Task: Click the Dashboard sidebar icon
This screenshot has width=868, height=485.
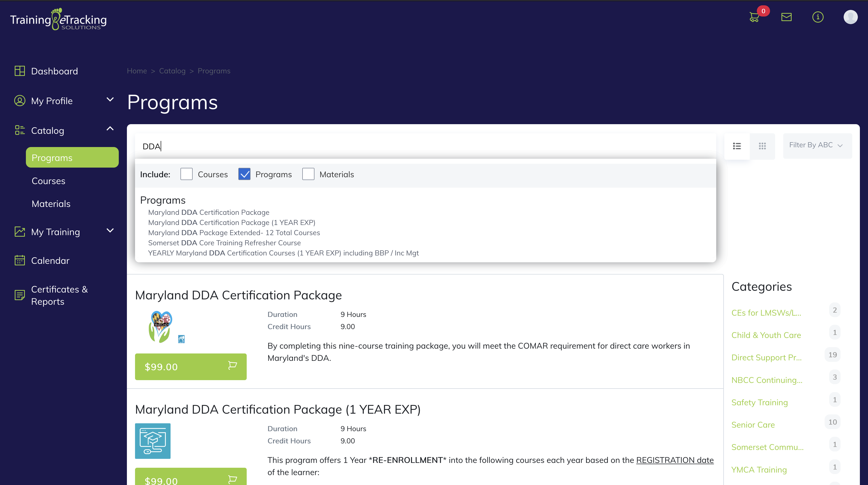Action: pyautogui.click(x=20, y=71)
